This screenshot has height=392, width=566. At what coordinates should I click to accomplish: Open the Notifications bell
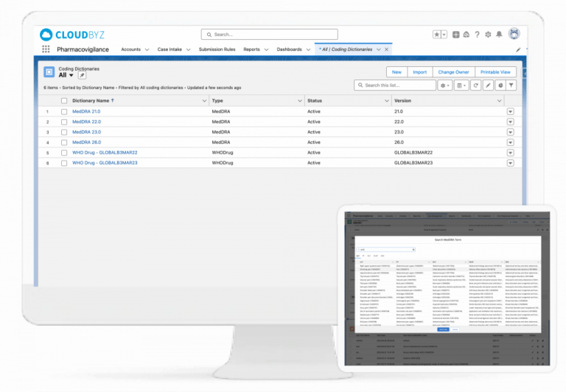tap(499, 35)
